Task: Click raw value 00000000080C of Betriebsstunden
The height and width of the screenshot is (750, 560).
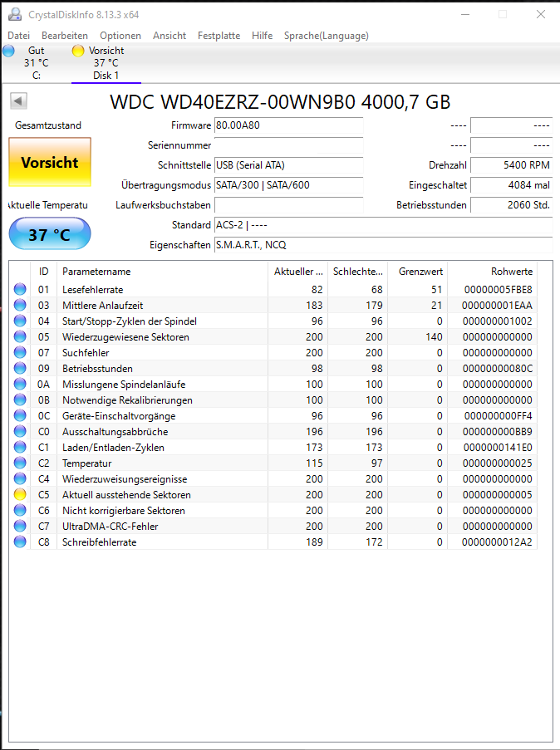Action: [x=498, y=368]
